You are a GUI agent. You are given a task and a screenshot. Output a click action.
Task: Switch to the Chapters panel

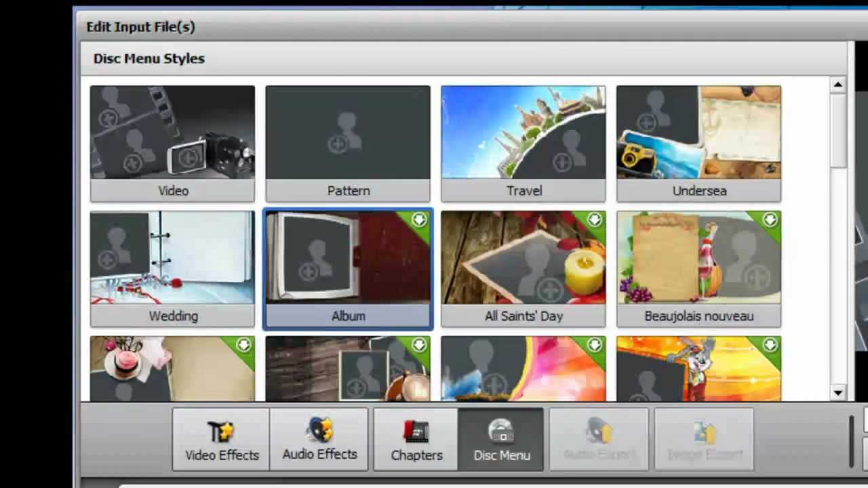click(416, 439)
